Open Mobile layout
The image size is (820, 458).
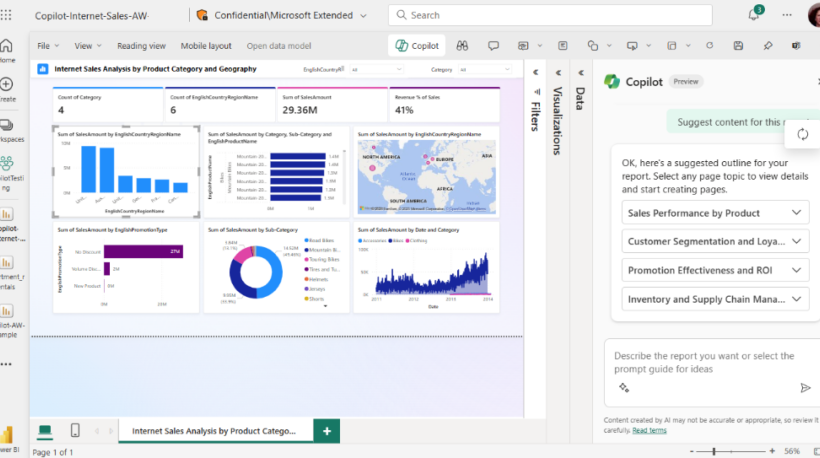point(206,45)
